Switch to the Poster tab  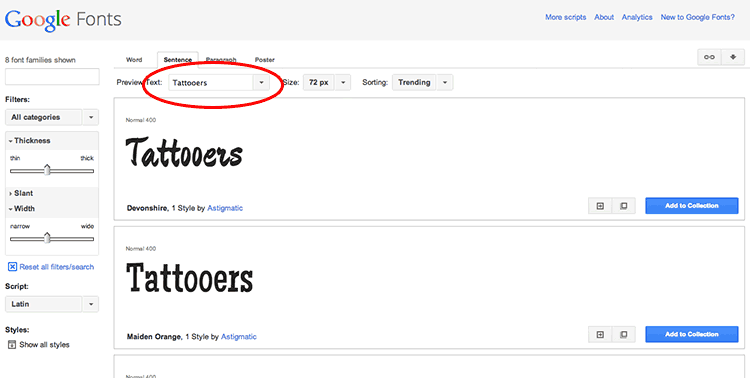click(x=265, y=60)
